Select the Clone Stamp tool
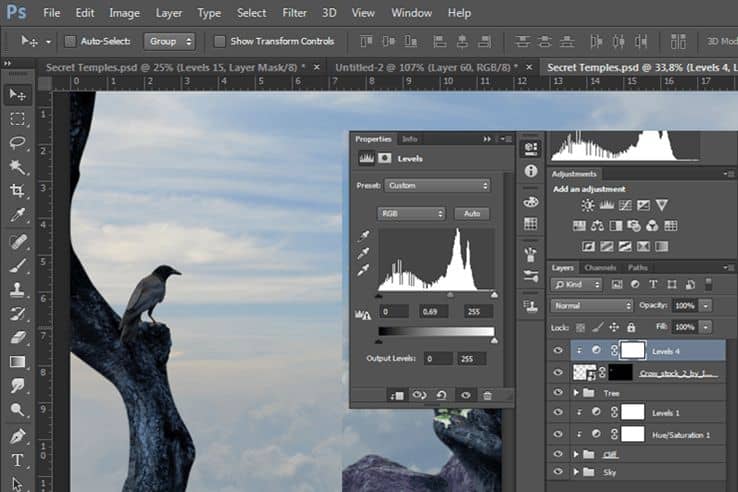The height and width of the screenshot is (492, 738). (x=18, y=289)
